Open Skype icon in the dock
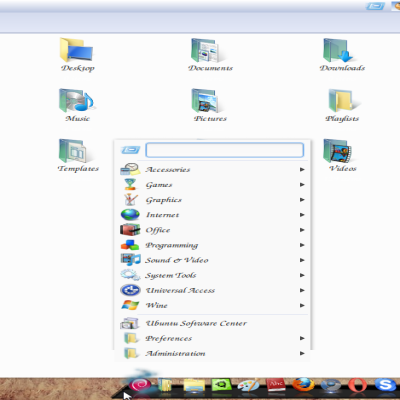This screenshot has height=400, width=400. pyautogui.click(x=385, y=385)
